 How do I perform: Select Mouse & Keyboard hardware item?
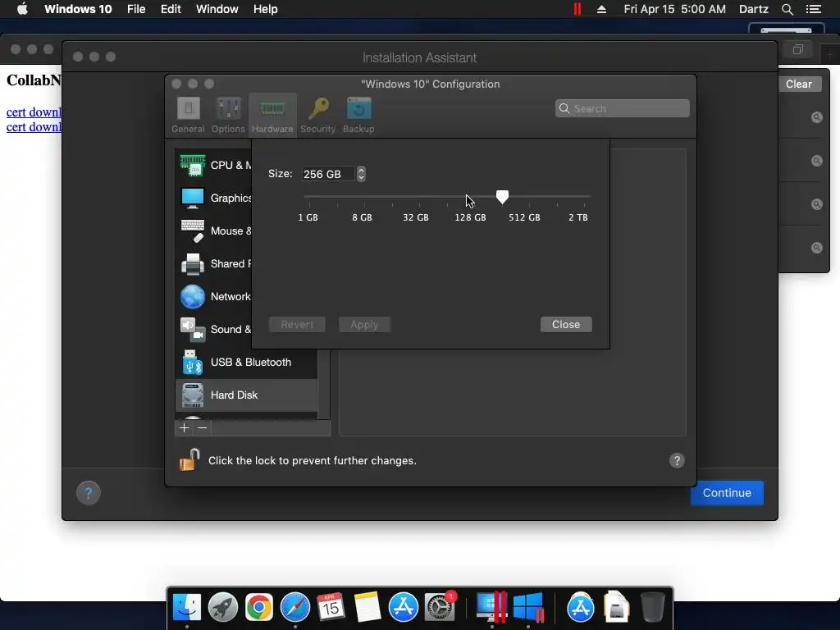(214, 231)
